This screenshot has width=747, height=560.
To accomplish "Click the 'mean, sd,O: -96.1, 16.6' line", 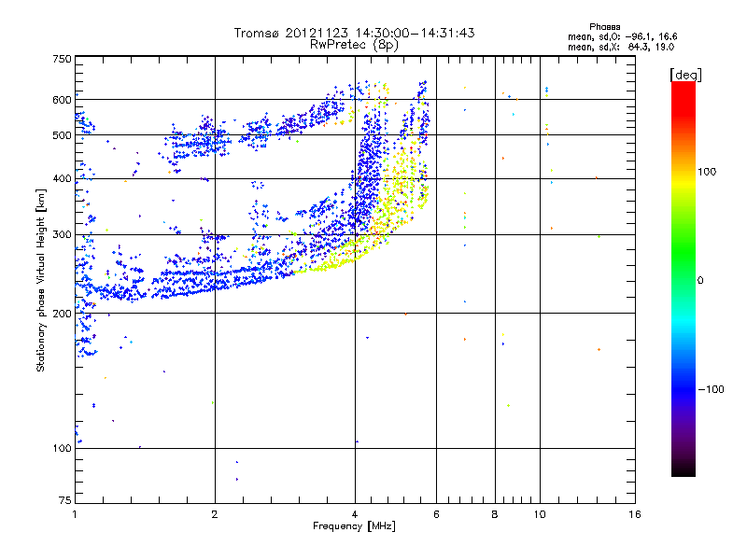I will [x=622, y=36].
